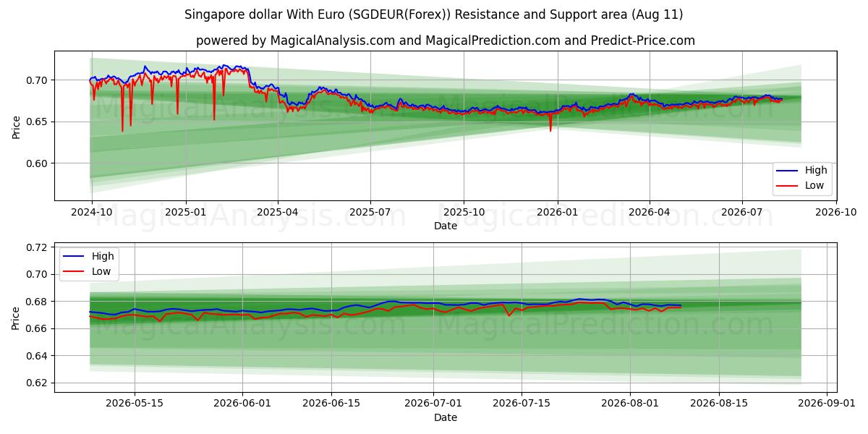Click the Price axis label of upper chart
This screenshot has width=868, height=434.
coord(16,125)
